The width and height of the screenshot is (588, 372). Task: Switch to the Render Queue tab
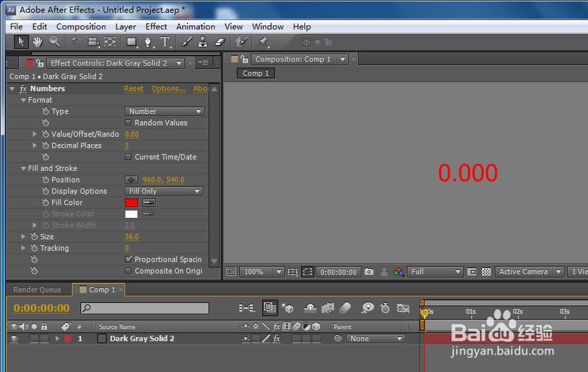tap(37, 290)
